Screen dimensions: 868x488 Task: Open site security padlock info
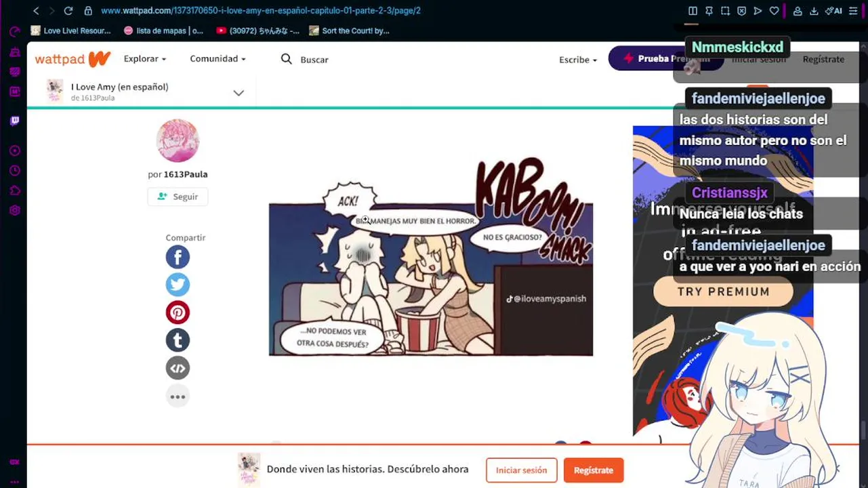[88, 11]
